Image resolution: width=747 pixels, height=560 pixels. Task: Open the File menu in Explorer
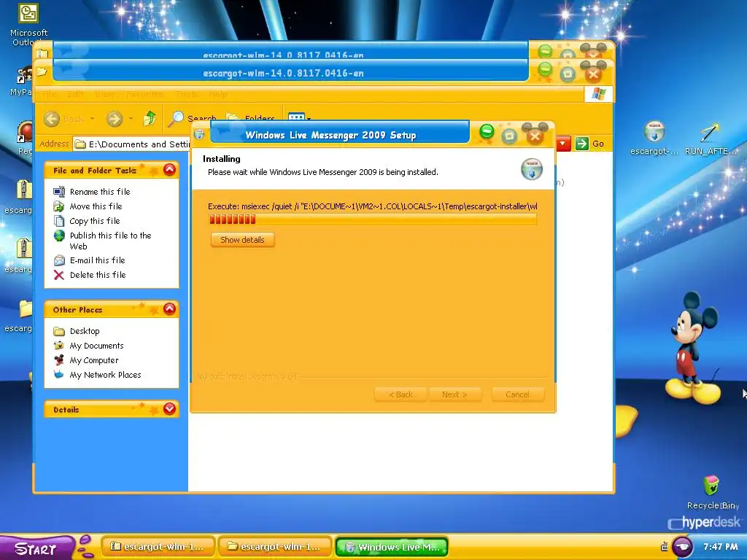tap(49, 94)
